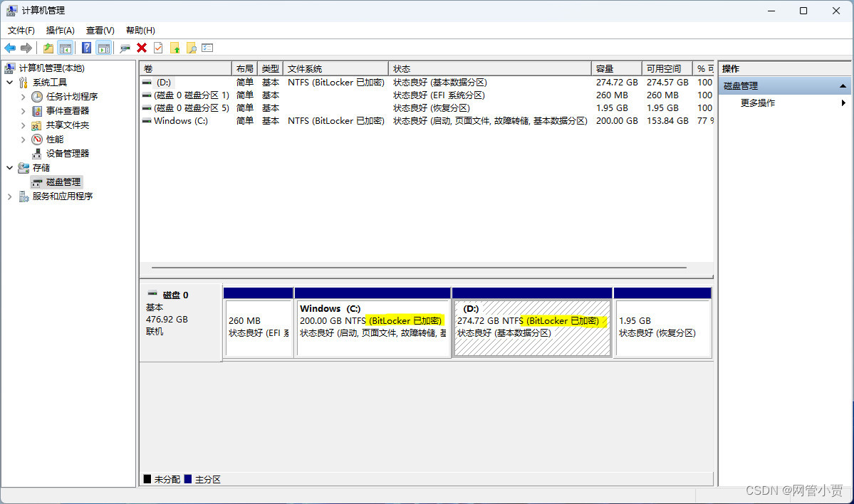The image size is (854, 504).
Task: Open the 操作(A) menu
Action: pyautogui.click(x=61, y=31)
